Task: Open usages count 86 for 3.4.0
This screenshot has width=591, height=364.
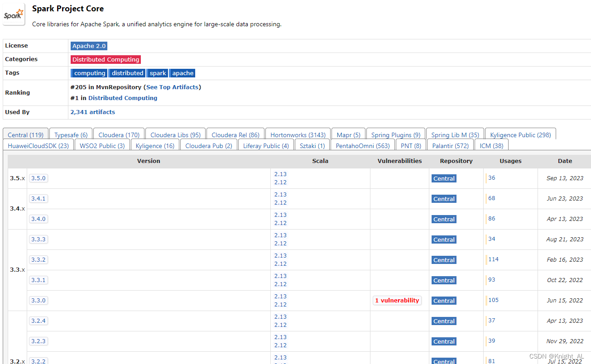Action: coord(492,219)
